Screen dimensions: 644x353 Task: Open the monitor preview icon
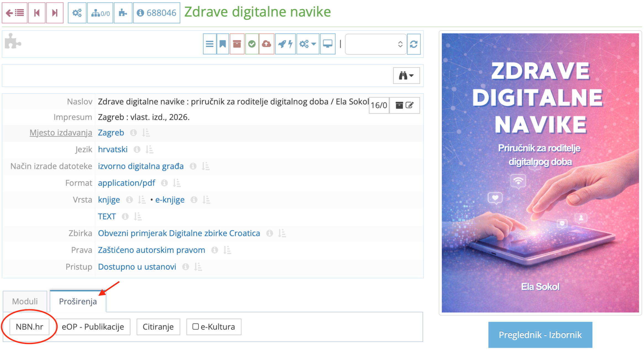(x=328, y=44)
